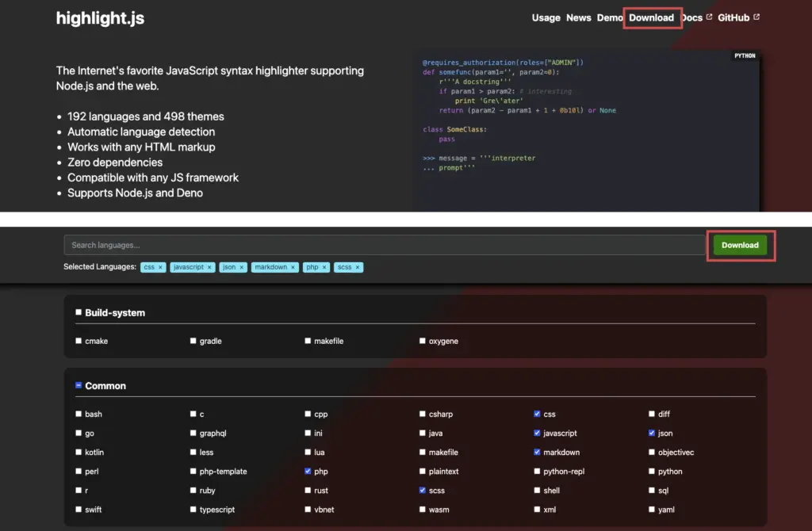This screenshot has width=812, height=531.
Task: Check the plaintext language checkbox
Action: [423, 471]
